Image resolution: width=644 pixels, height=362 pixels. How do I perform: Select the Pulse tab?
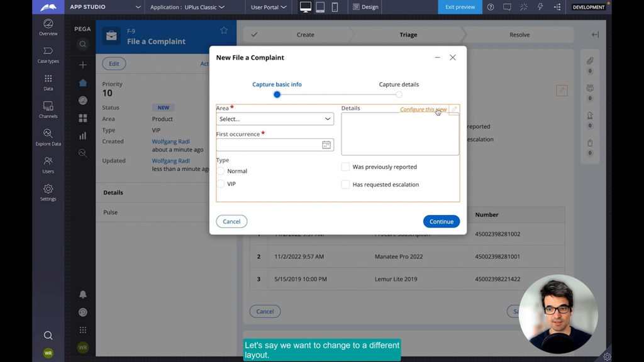click(x=111, y=212)
